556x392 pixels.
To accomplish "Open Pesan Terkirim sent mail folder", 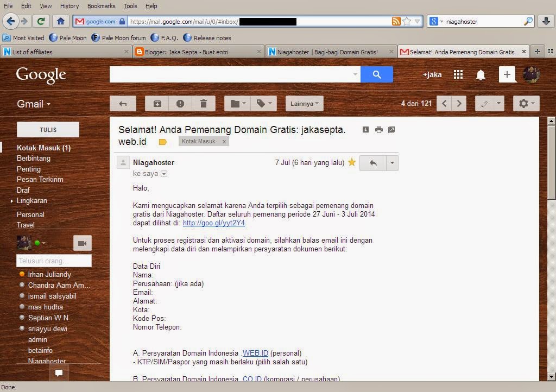I will (40, 179).
